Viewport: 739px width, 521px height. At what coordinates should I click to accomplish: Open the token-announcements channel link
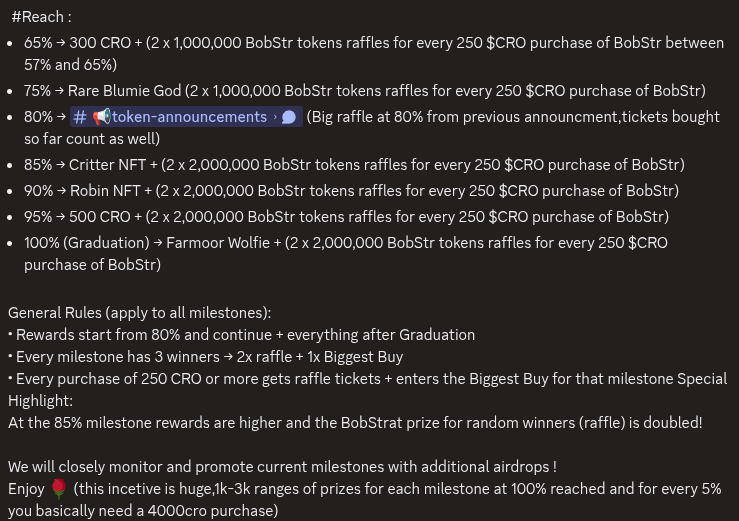point(186,116)
